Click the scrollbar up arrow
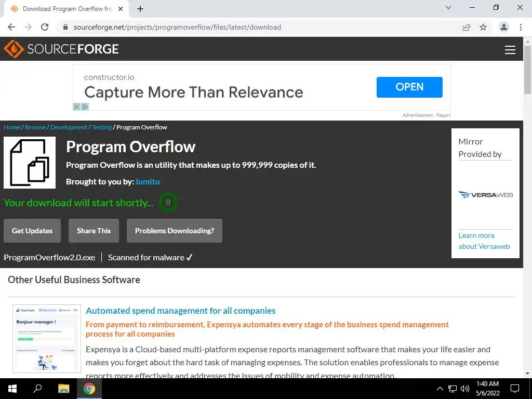The width and height of the screenshot is (532, 399). pos(527,41)
